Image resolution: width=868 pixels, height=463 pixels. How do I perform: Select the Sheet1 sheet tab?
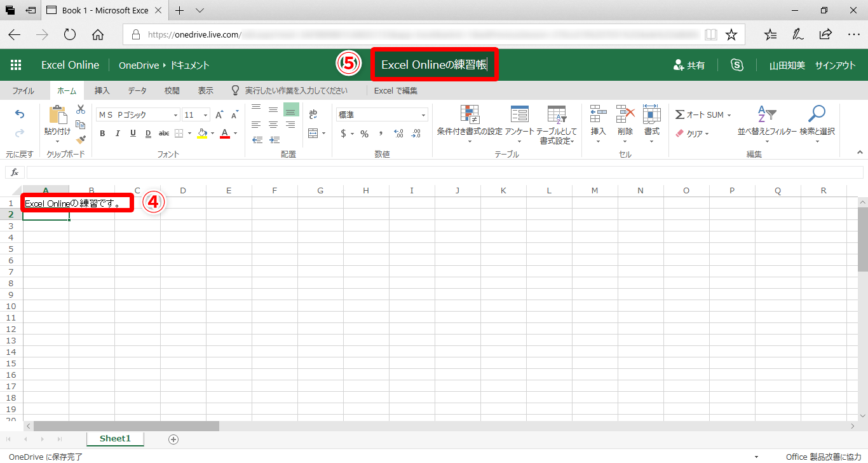pyautogui.click(x=115, y=439)
